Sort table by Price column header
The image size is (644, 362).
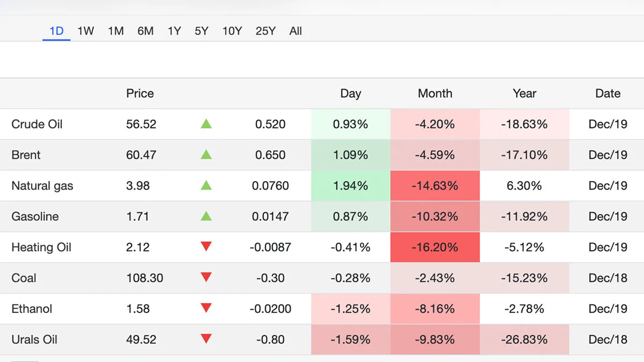[140, 94]
